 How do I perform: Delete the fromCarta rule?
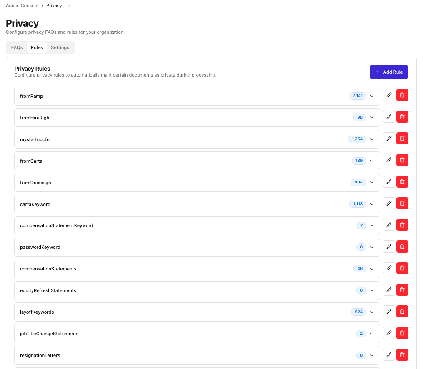coord(402,160)
